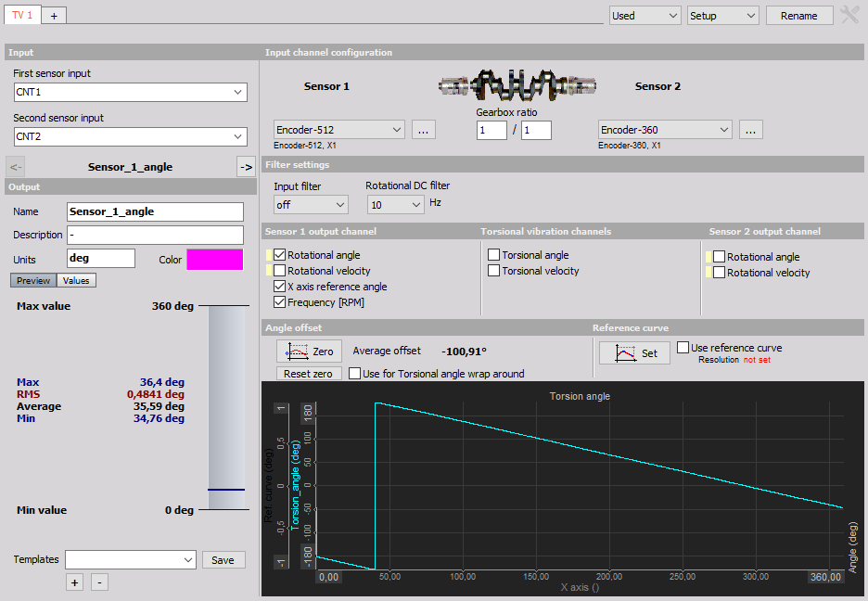Click the Gearbox ratio numerator field
This screenshot has width=868, height=601.
point(491,130)
